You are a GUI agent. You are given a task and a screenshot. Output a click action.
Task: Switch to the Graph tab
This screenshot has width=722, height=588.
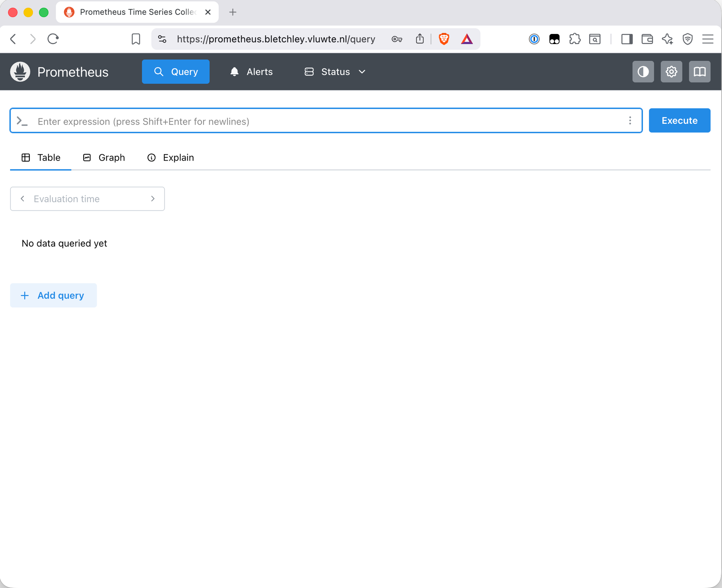[x=104, y=157]
